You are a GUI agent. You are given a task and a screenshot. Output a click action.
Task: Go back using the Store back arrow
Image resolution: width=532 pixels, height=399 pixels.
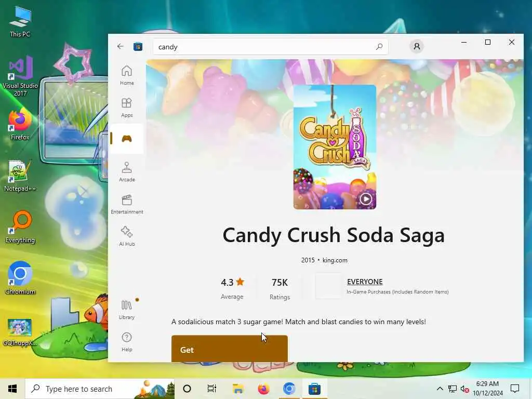[x=120, y=46]
